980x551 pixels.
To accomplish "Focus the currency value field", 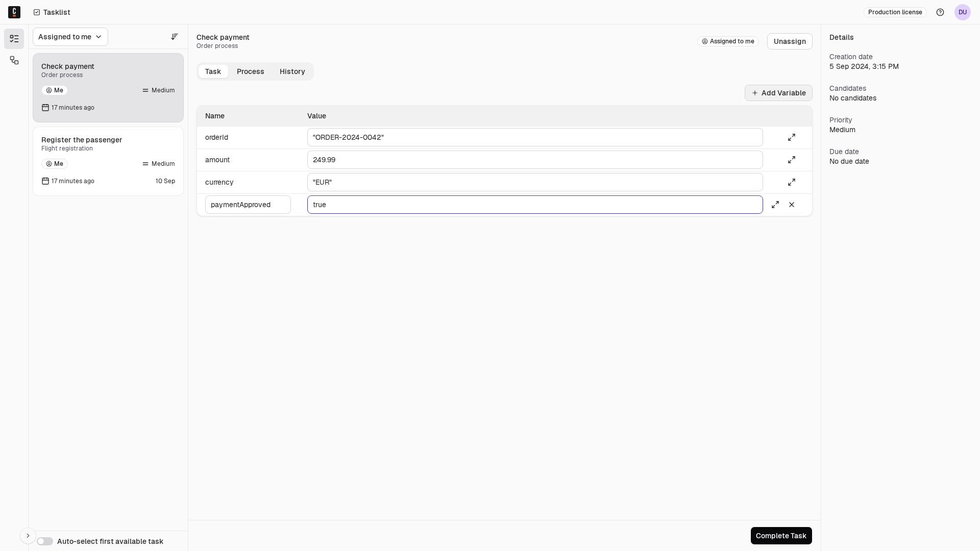I will [x=535, y=182].
